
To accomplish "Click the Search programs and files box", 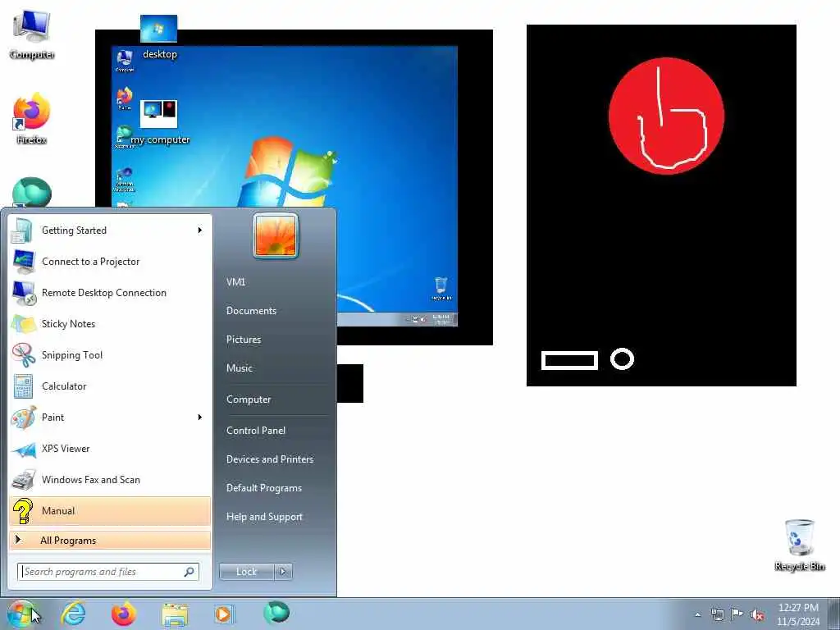I will [x=107, y=572].
